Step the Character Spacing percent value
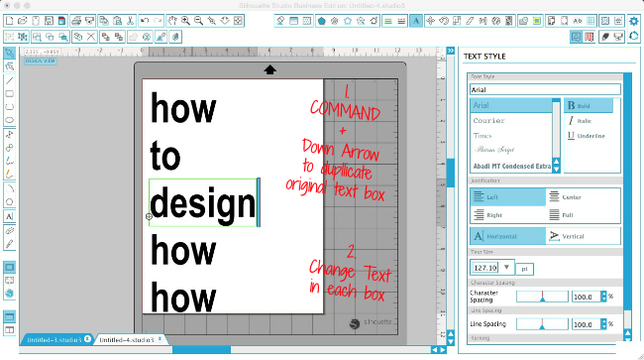This screenshot has width=644, height=360. (x=603, y=297)
